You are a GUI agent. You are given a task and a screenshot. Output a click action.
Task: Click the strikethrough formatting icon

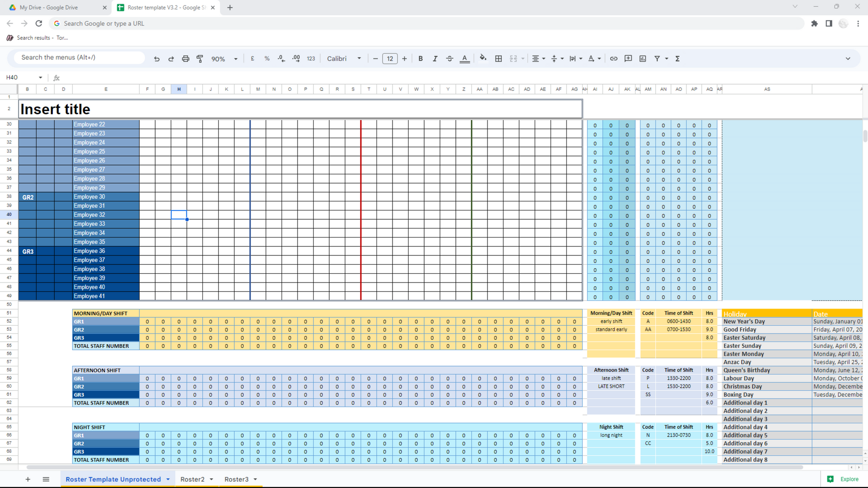(x=450, y=59)
